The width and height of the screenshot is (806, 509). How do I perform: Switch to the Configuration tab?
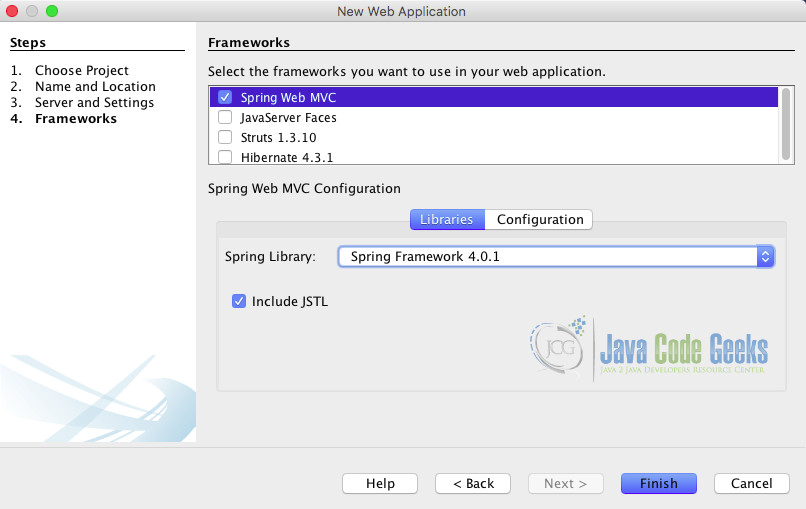pyautogui.click(x=540, y=220)
